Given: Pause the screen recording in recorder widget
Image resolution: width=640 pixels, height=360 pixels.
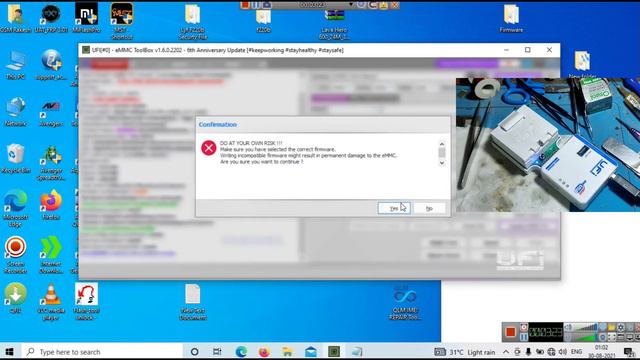Looking at the screenshot, I should [x=524, y=337].
